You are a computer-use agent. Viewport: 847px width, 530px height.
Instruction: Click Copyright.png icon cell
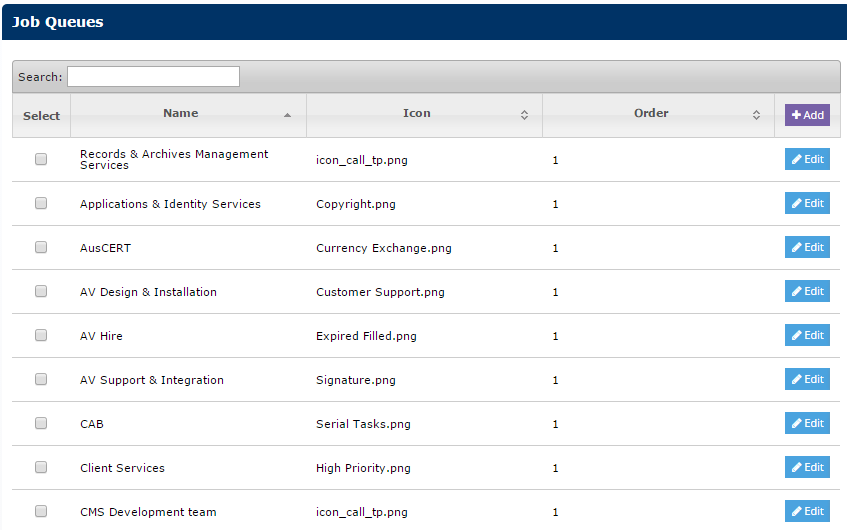tap(355, 204)
